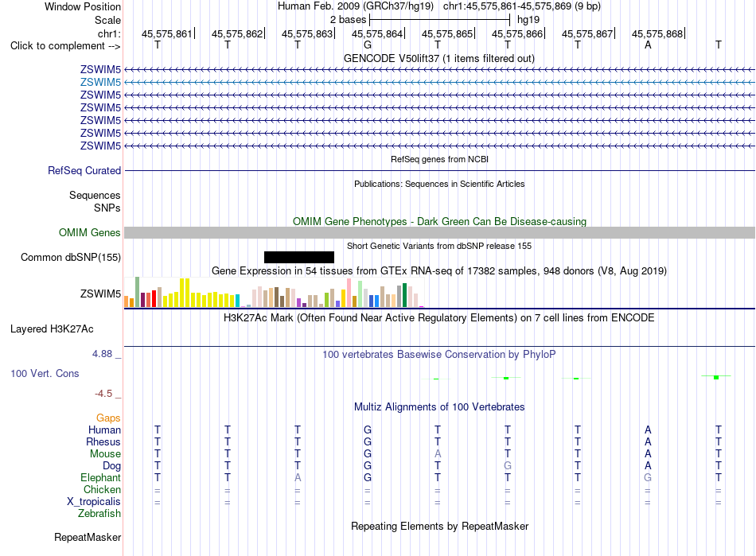The width and height of the screenshot is (756, 556).
Task: Click the RefSeq genes from NCBI title
Action: coord(439,159)
